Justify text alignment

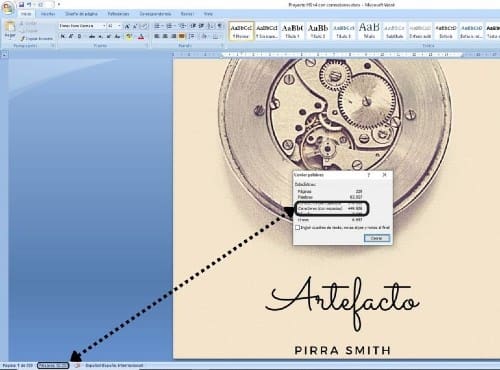[182, 36]
